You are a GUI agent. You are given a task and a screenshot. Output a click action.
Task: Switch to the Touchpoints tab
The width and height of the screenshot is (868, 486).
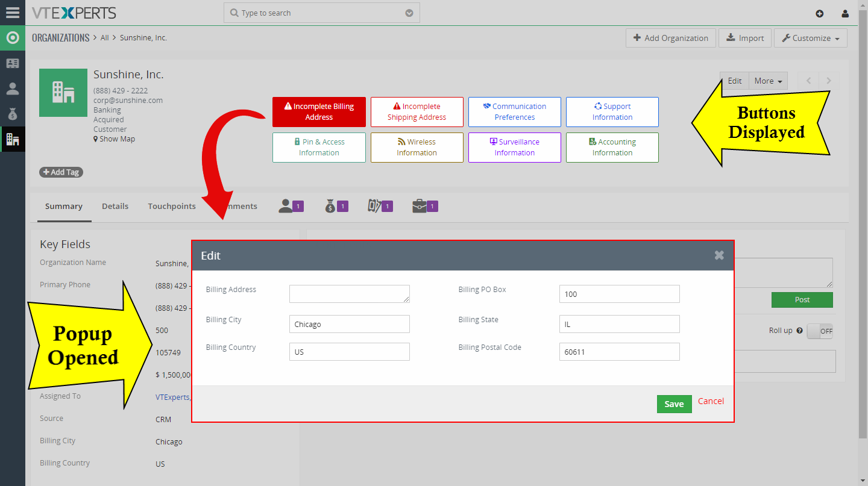(x=172, y=206)
